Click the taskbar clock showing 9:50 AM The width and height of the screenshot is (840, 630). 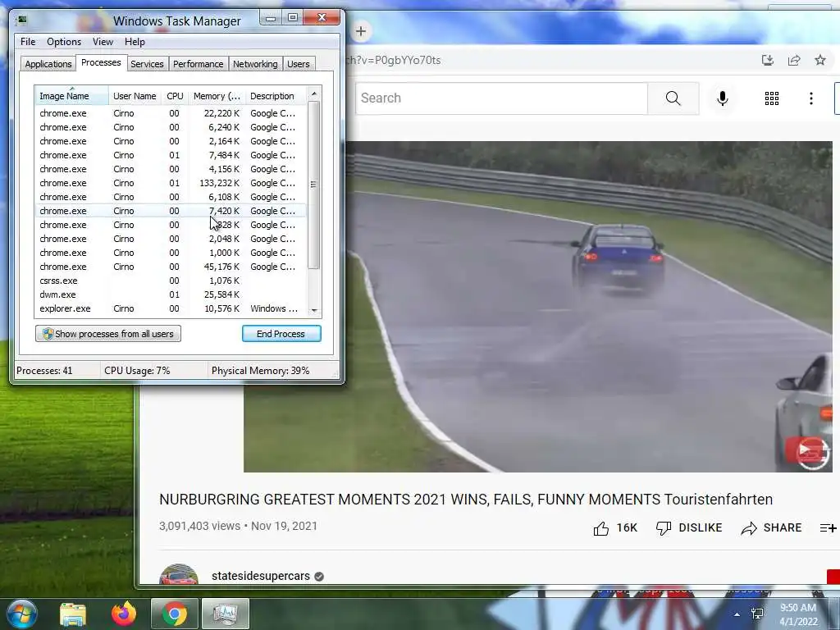tap(798, 614)
